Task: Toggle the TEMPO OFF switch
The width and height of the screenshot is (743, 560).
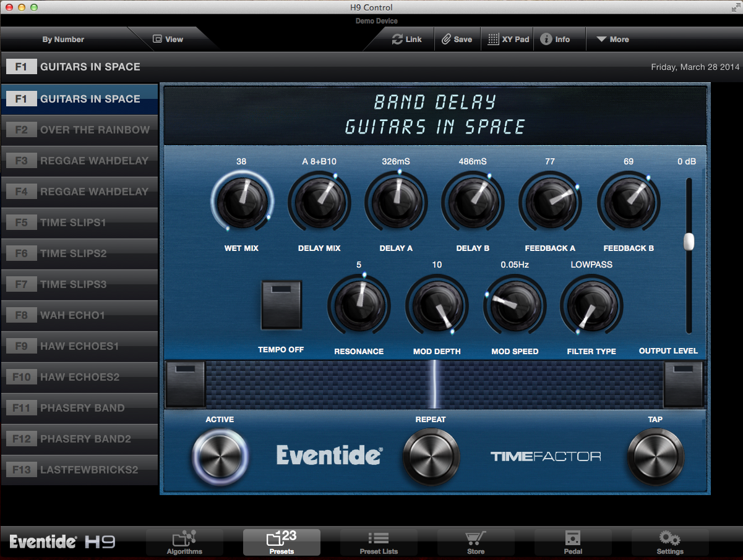Action: pyautogui.click(x=281, y=304)
